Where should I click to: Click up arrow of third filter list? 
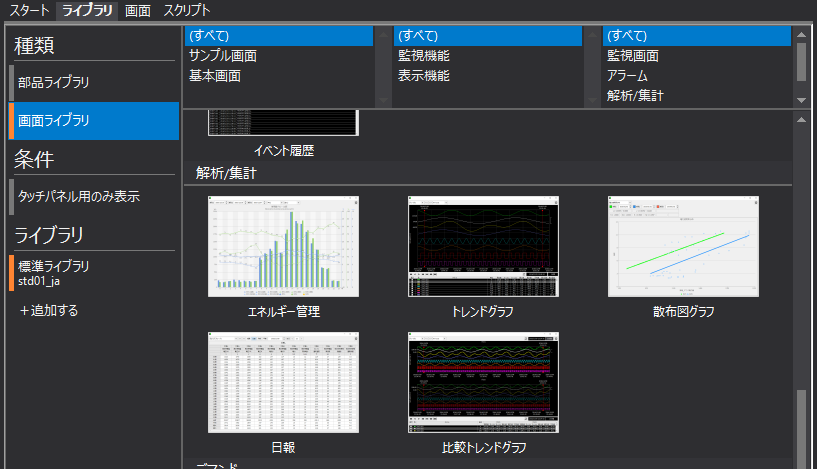(x=801, y=35)
